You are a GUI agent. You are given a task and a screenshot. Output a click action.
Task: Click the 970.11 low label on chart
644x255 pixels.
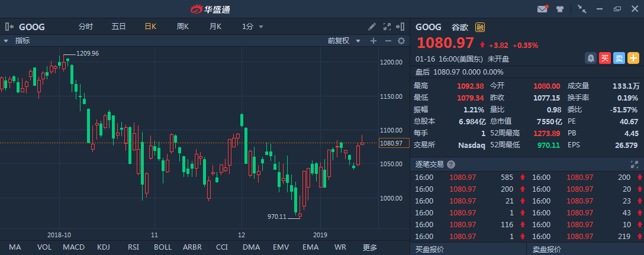pyautogui.click(x=276, y=217)
